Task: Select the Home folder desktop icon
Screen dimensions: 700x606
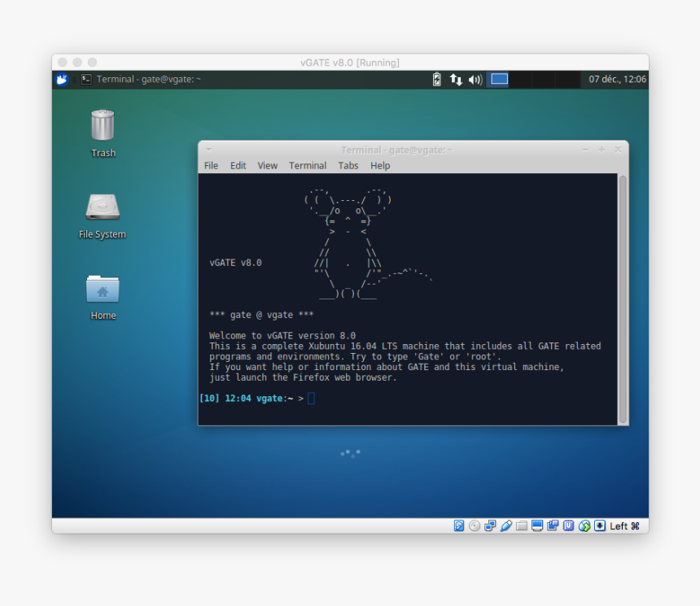Action: coord(103,298)
